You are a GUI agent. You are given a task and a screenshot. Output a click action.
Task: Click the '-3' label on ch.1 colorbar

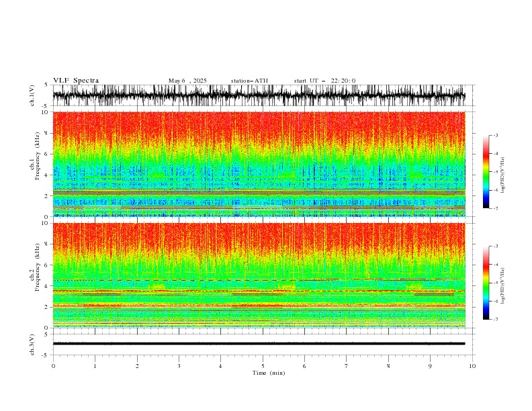coord(496,135)
